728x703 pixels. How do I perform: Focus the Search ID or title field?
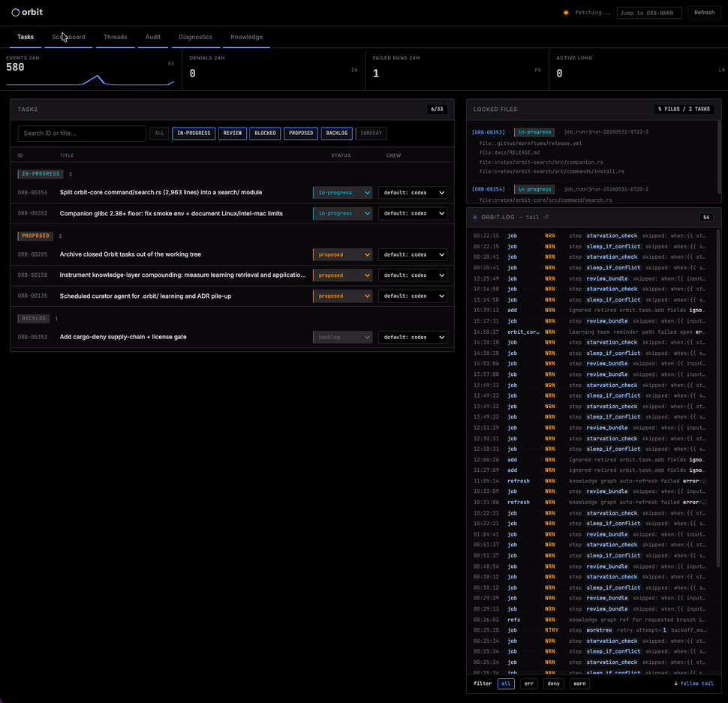(x=82, y=134)
